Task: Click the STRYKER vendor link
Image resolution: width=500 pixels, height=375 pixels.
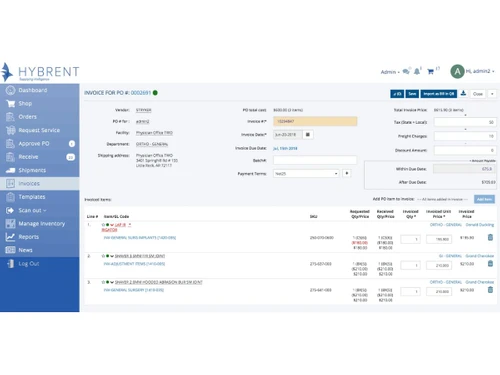Action: (x=143, y=110)
